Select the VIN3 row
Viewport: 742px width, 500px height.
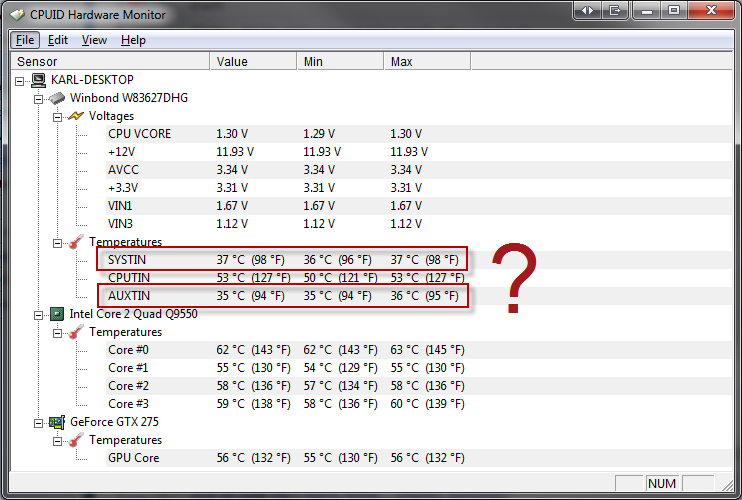(x=419, y=224)
